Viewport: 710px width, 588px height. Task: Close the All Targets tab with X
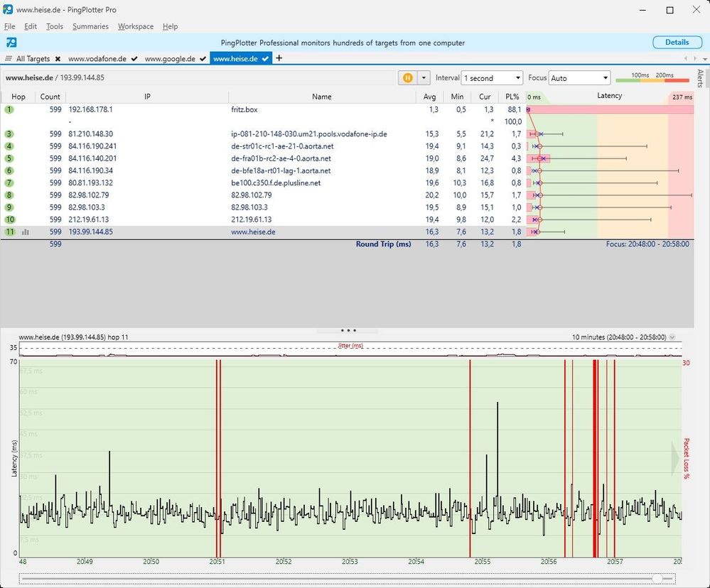[x=58, y=58]
